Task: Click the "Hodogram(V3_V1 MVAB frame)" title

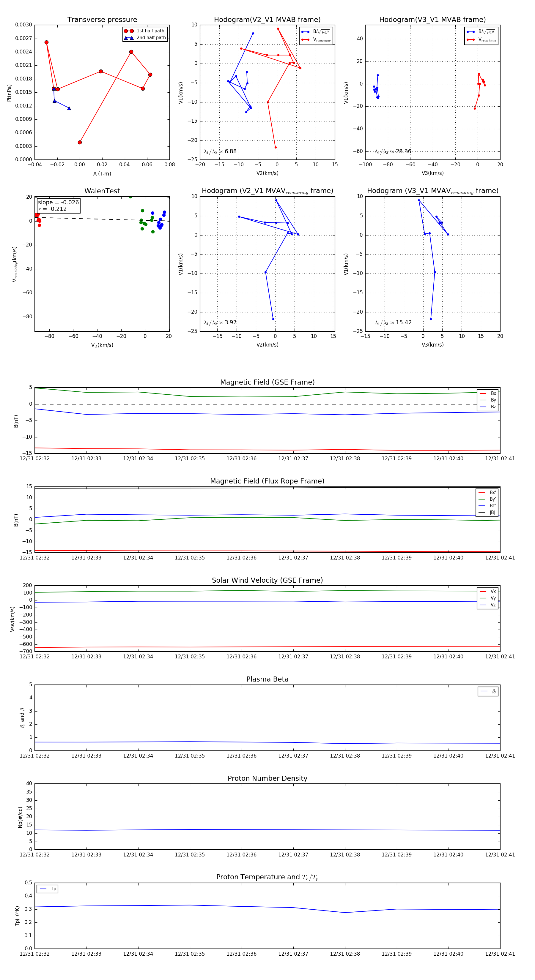Action: pos(432,20)
